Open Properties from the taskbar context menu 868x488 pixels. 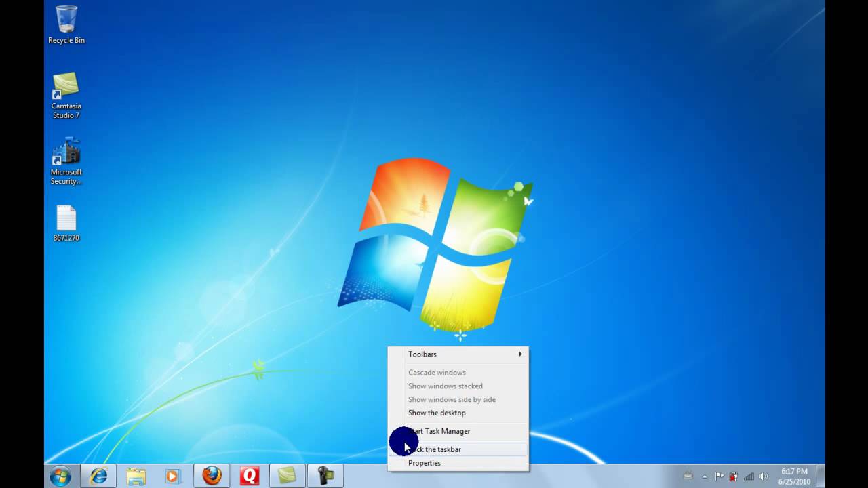458,463
